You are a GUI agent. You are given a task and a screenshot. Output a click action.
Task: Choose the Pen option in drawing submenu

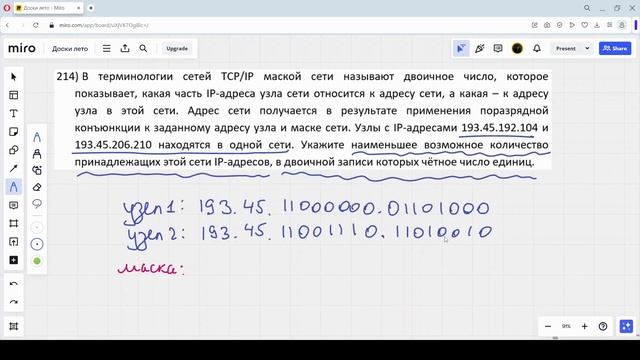click(x=37, y=137)
